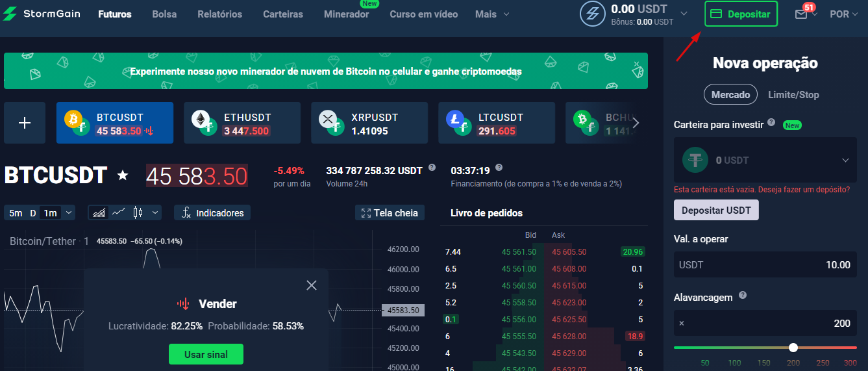Select the 1m timeframe
Viewport: 868px width, 371px height.
click(50, 212)
